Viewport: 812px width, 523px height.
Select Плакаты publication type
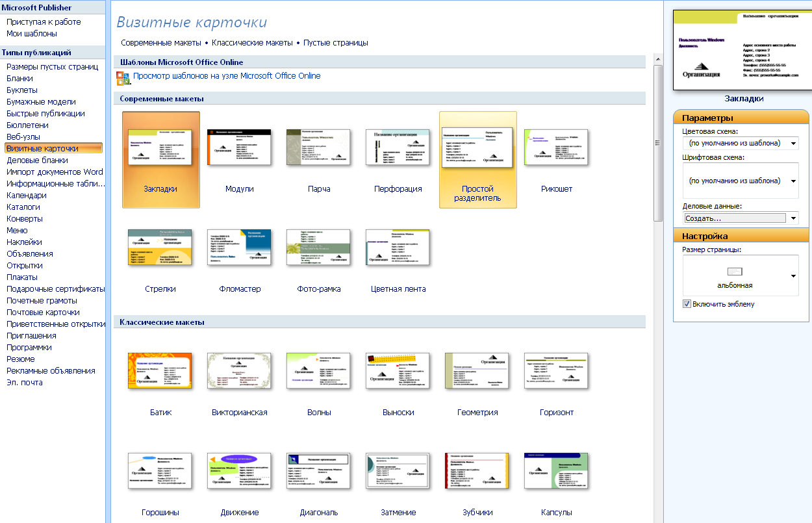pos(22,277)
